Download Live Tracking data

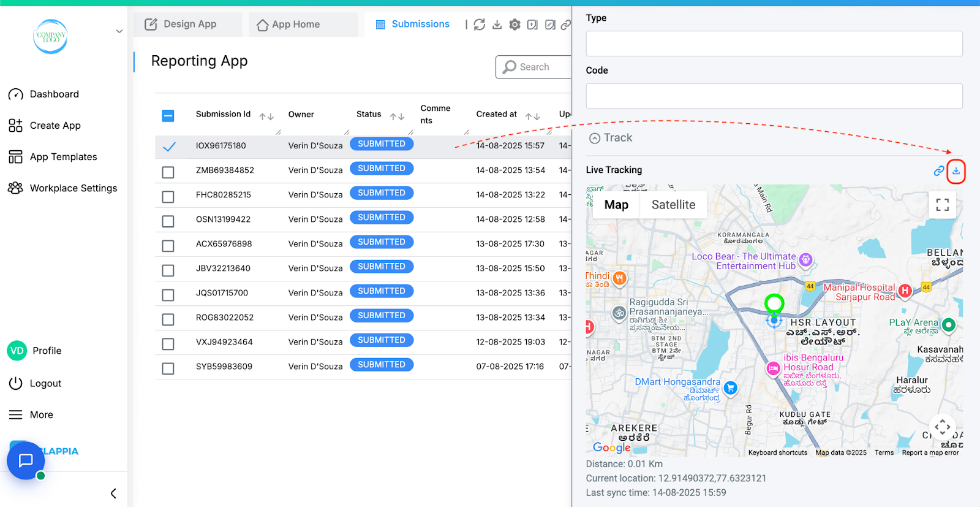tap(956, 171)
